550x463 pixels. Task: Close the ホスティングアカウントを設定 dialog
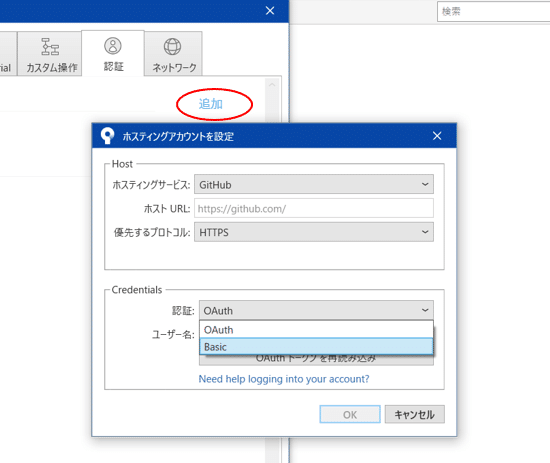(437, 136)
